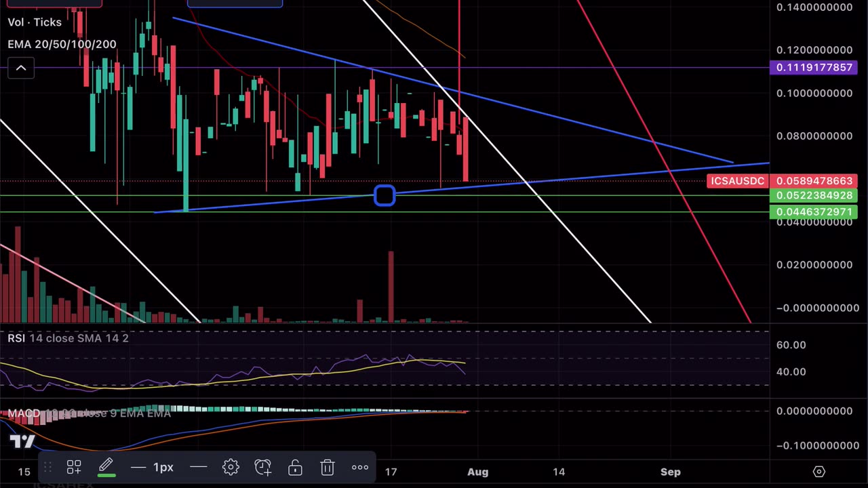Select the green 0.0446372971 level label
Image resolution: width=868 pixels, height=488 pixels.
[x=814, y=212]
